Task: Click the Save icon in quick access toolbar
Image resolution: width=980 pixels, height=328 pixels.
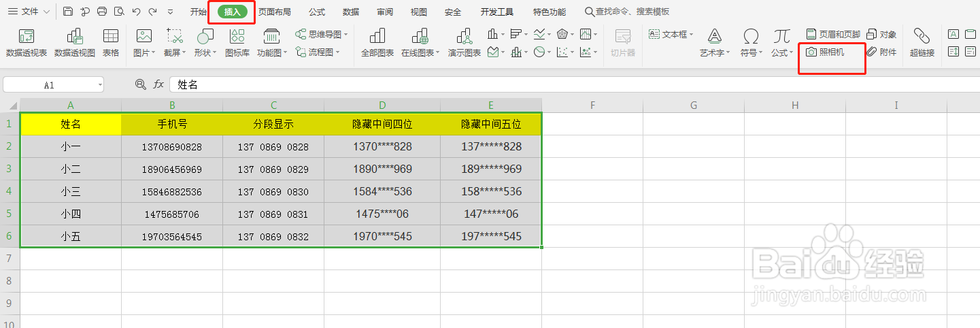Action: [x=67, y=12]
